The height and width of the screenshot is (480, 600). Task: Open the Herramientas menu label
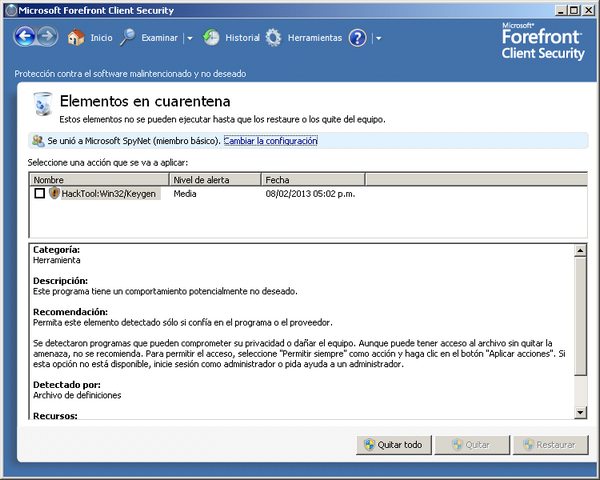(315, 38)
